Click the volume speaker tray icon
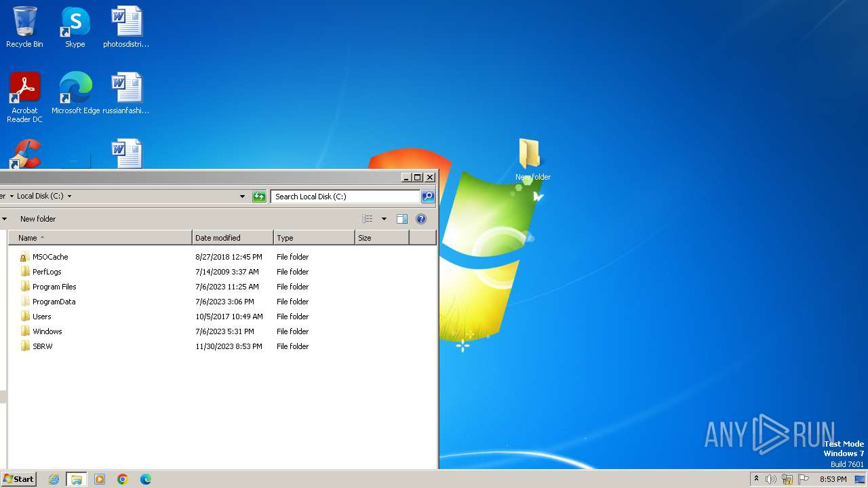 pyautogui.click(x=771, y=479)
